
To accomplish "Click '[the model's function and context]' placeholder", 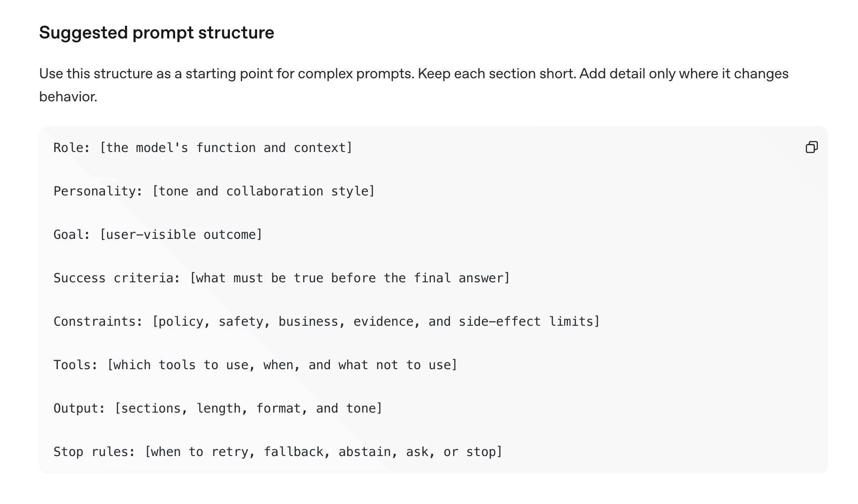I will click(x=226, y=147).
